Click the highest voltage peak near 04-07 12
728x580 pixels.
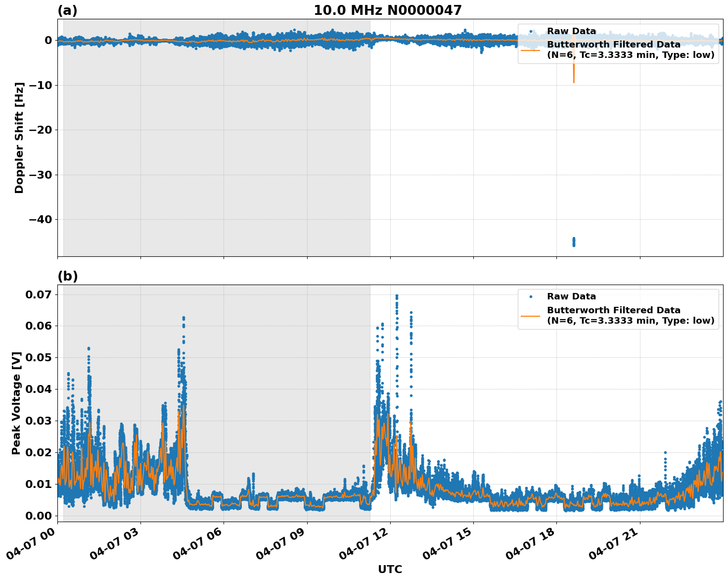[397, 295]
